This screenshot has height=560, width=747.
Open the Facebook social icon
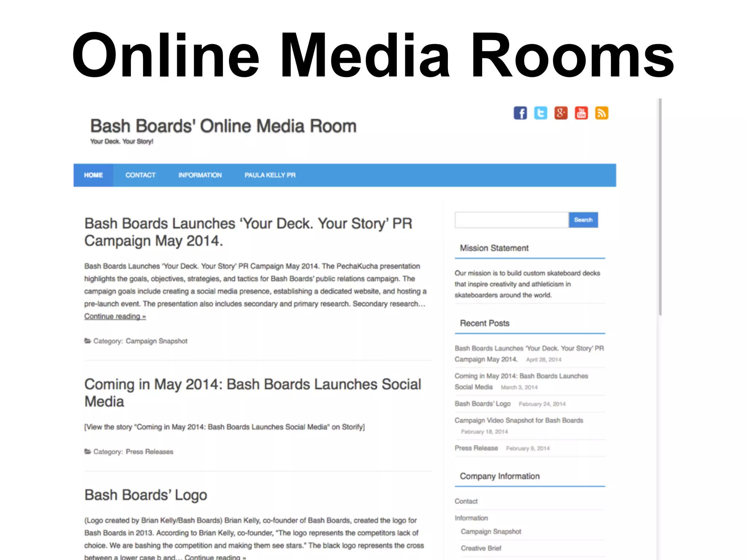pos(520,113)
